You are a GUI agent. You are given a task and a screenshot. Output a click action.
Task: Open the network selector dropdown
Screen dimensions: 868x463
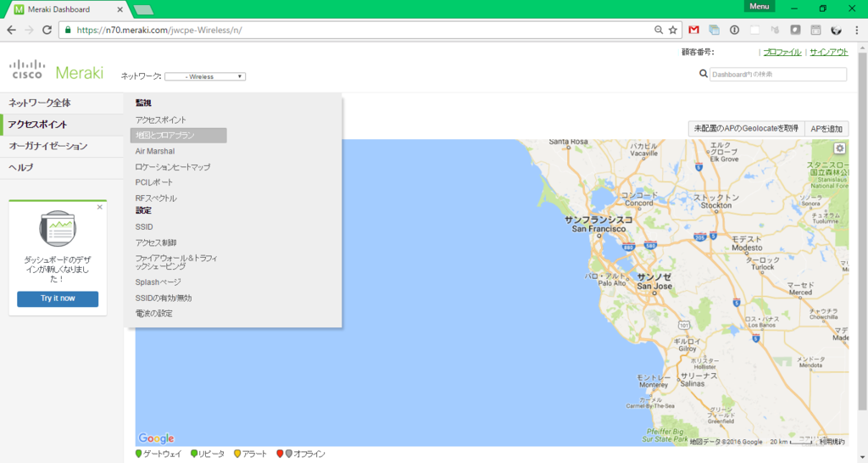[205, 76]
